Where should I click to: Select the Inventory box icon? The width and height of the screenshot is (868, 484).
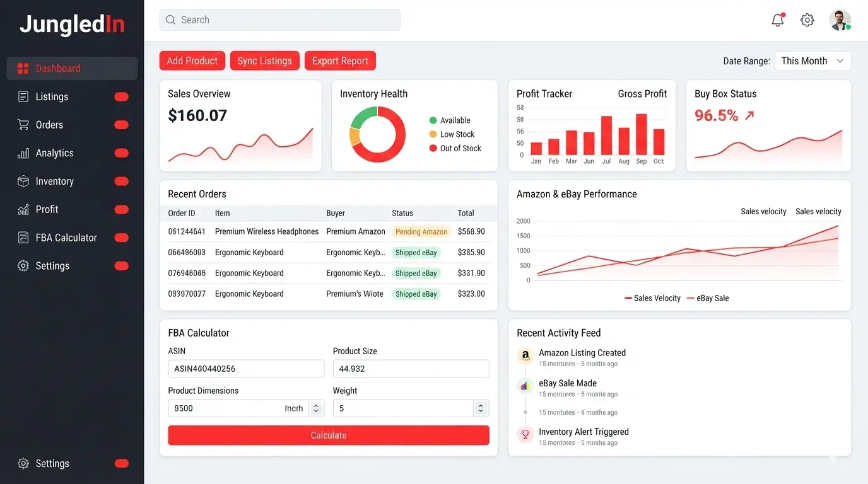tap(23, 181)
